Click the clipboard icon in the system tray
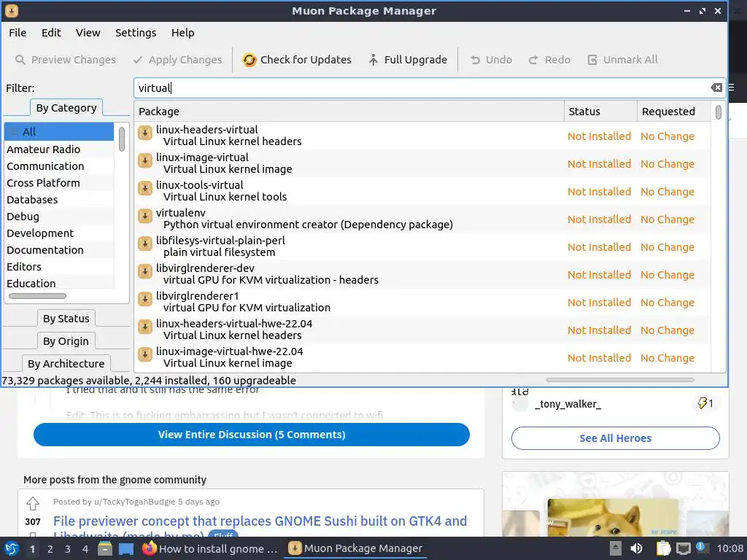This screenshot has width=747, height=560. point(663,548)
